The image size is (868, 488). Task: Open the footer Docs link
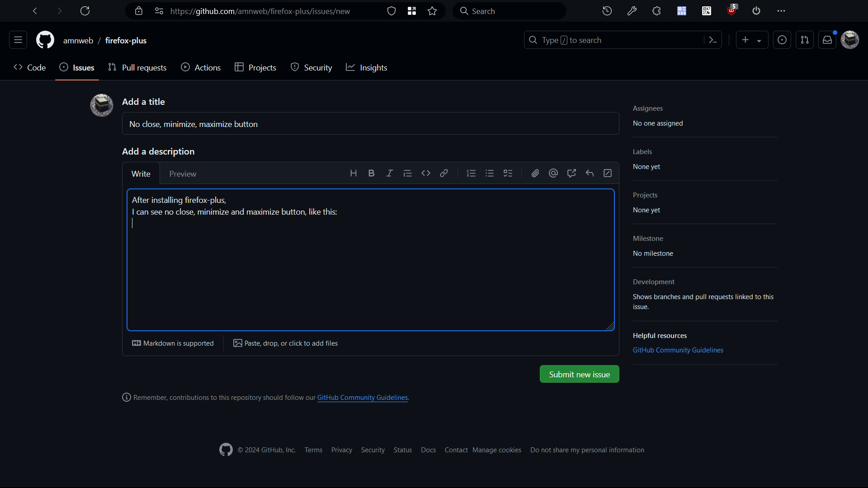coord(428,450)
